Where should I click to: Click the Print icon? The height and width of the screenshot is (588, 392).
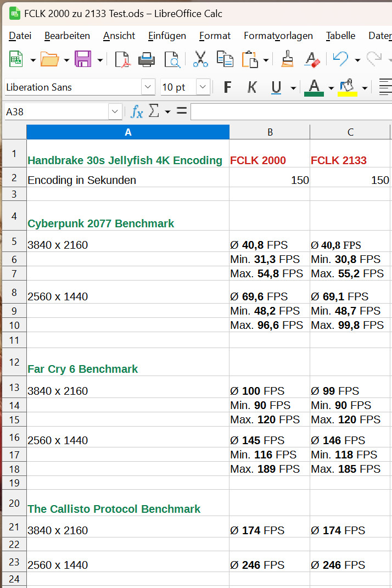146,59
